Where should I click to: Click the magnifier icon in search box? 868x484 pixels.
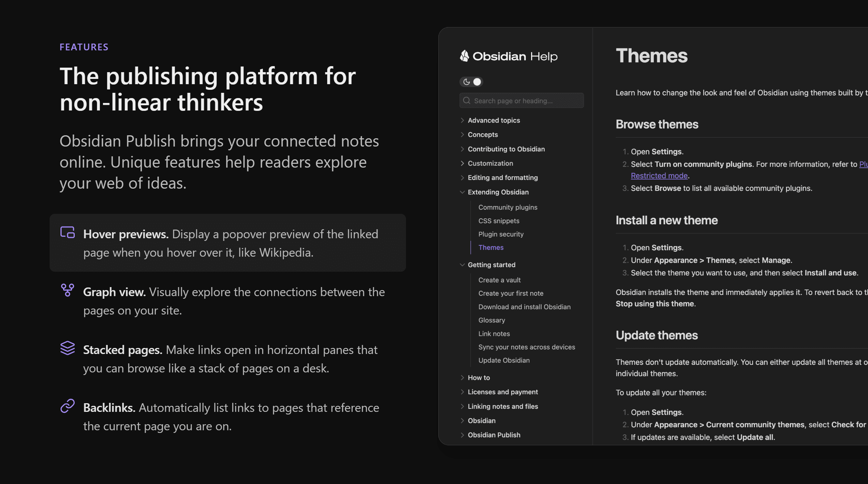pyautogui.click(x=467, y=101)
